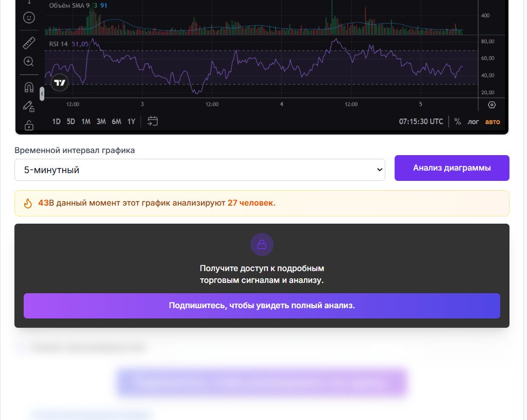Open the go-to-date calendar icon

[x=152, y=121]
